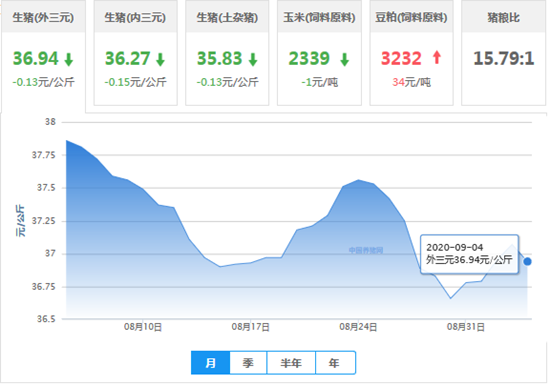Click the red up arrow beside 3232
The image size is (550, 385).
(437, 57)
